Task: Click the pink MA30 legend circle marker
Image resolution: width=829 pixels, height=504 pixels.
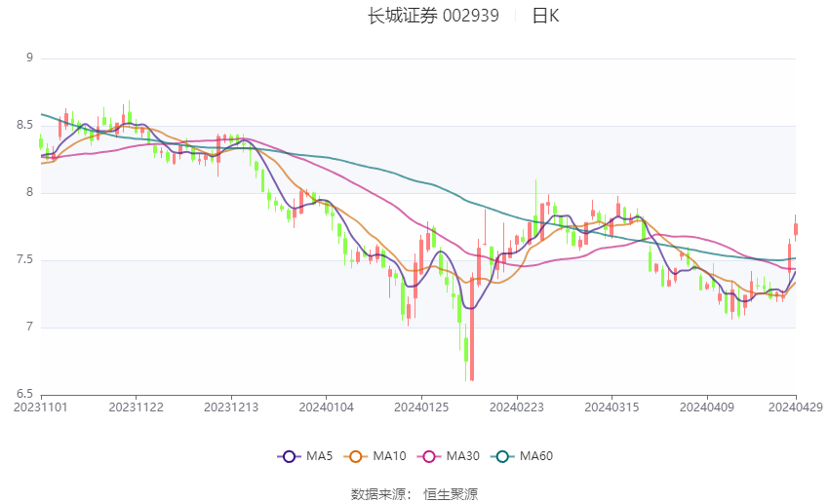Action: [x=426, y=456]
